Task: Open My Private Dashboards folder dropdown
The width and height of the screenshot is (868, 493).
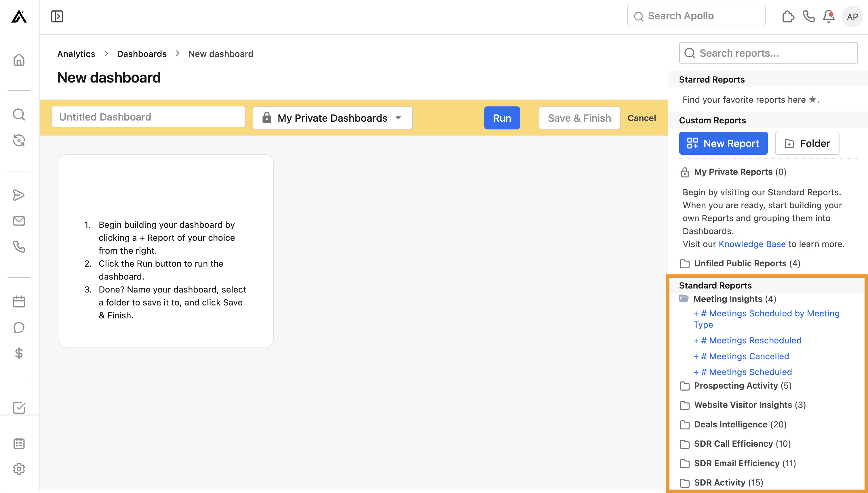Action: coord(332,118)
